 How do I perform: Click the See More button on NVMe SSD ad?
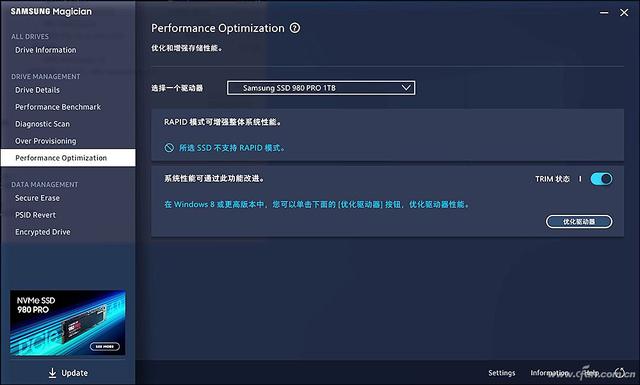[105, 346]
